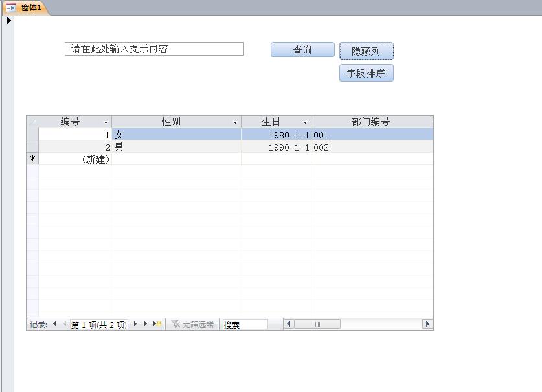This screenshot has height=392, width=542.
Task: Open the 编号 column dropdown
Action: [106, 122]
